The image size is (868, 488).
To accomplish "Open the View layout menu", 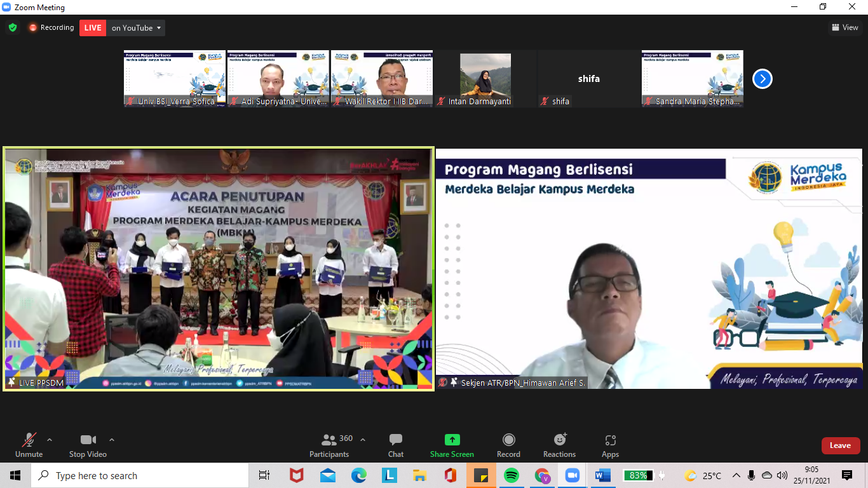I will [845, 27].
